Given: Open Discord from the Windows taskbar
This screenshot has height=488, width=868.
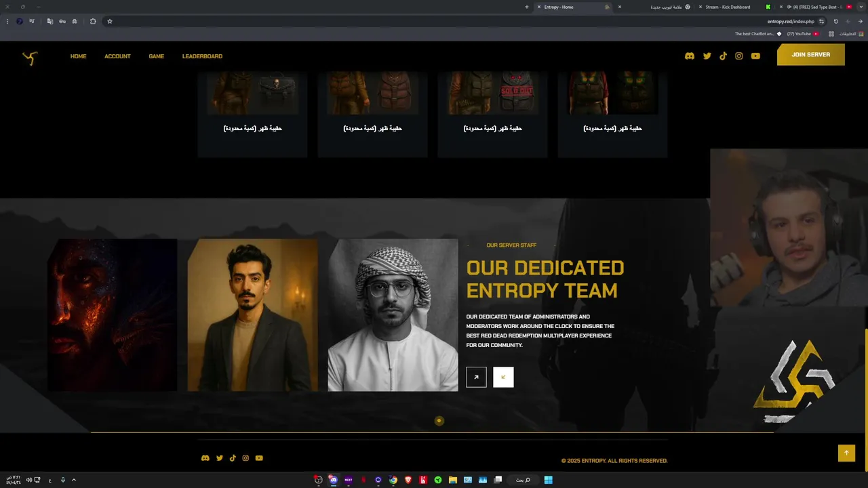Looking at the screenshot, I should pyautogui.click(x=333, y=480).
